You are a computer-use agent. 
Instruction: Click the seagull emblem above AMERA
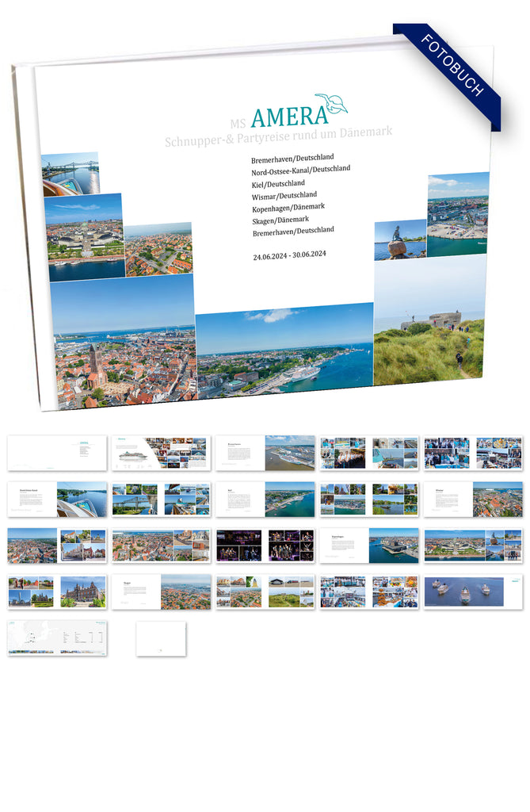click(x=331, y=104)
